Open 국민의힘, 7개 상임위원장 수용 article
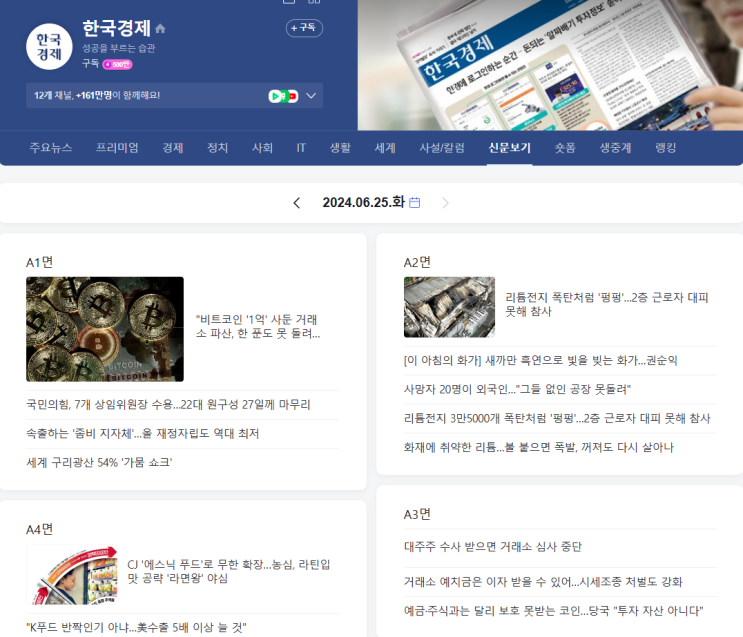 (x=168, y=405)
